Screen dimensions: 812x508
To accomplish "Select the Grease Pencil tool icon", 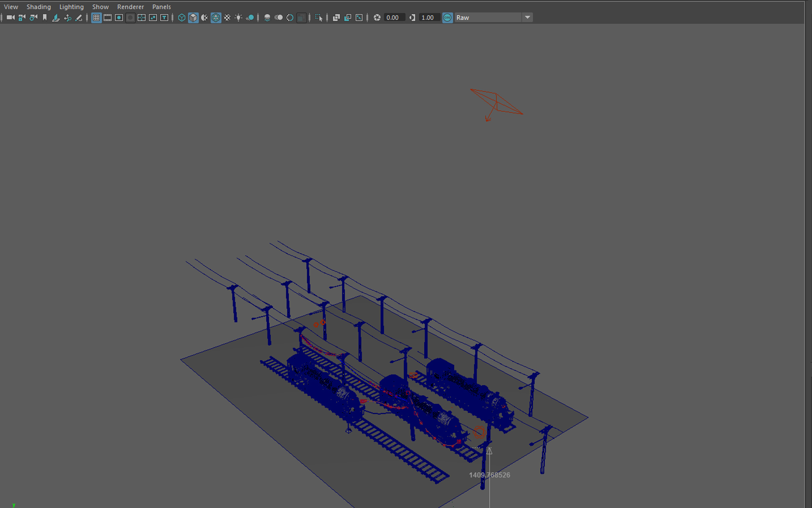I will (79, 17).
